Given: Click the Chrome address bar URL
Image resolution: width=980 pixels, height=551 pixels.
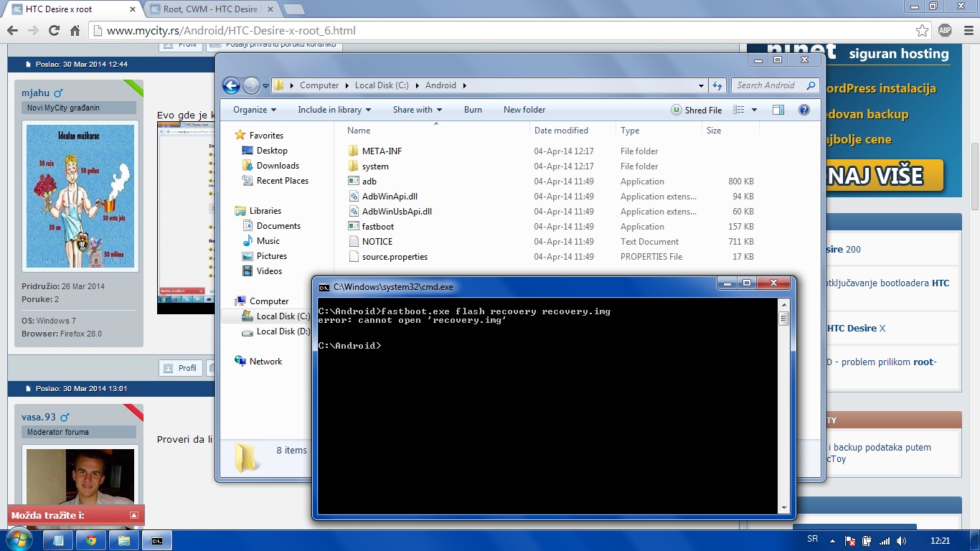Looking at the screenshot, I should pos(231,31).
